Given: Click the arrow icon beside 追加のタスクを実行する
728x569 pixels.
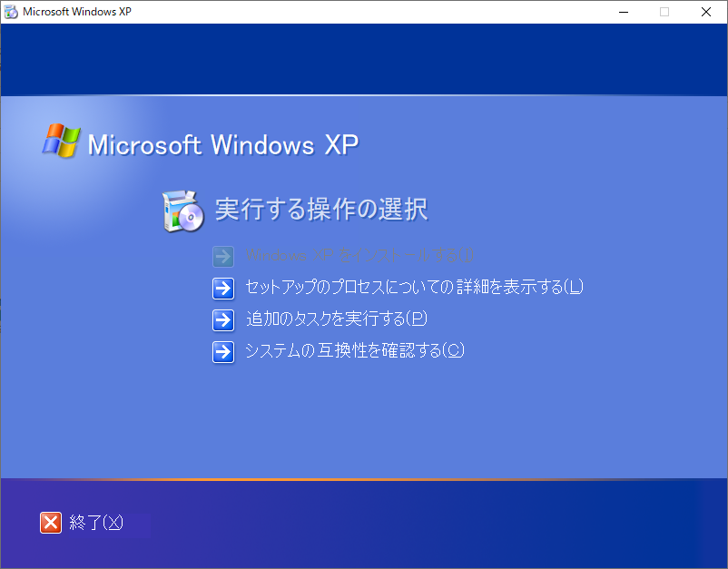Looking at the screenshot, I should tap(223, 319).
